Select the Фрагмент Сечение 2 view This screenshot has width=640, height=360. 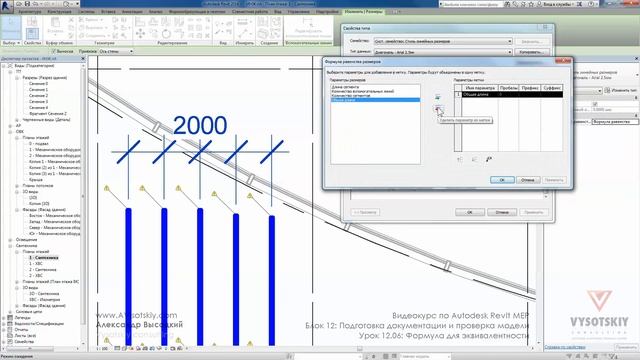[48, 114]
